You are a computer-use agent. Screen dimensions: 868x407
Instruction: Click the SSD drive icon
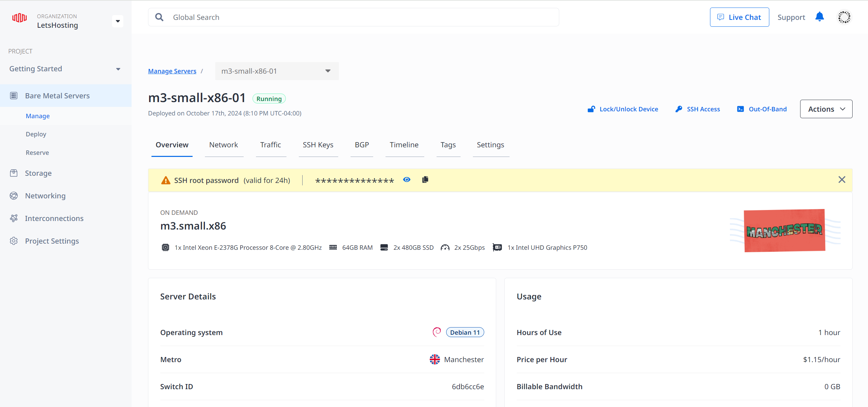point(384,247)
